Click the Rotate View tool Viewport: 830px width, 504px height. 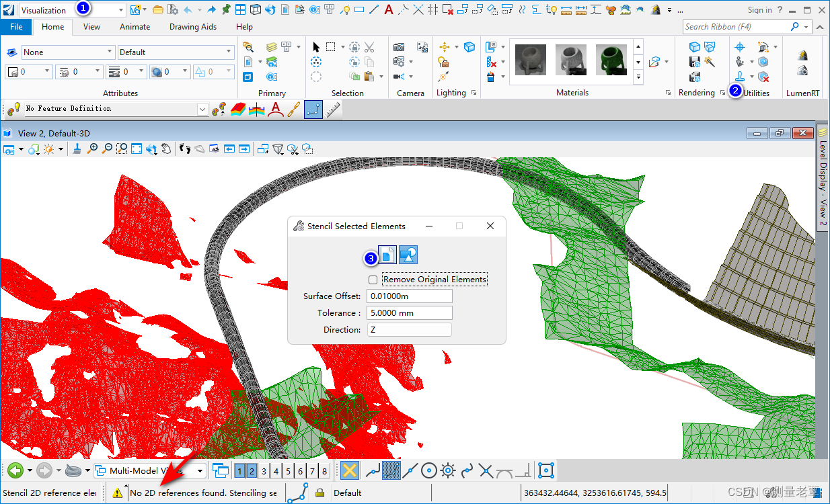pyautogui.click(x=151, y=149)
